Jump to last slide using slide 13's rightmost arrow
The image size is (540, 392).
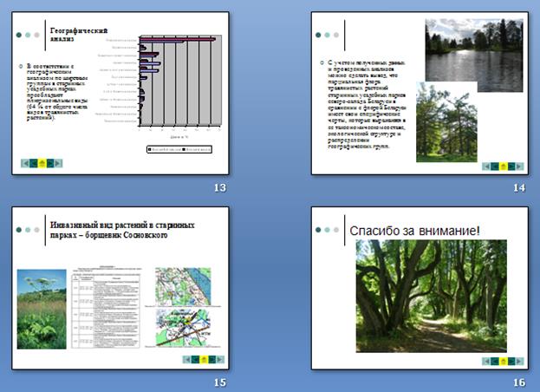(x=60, y=162)
